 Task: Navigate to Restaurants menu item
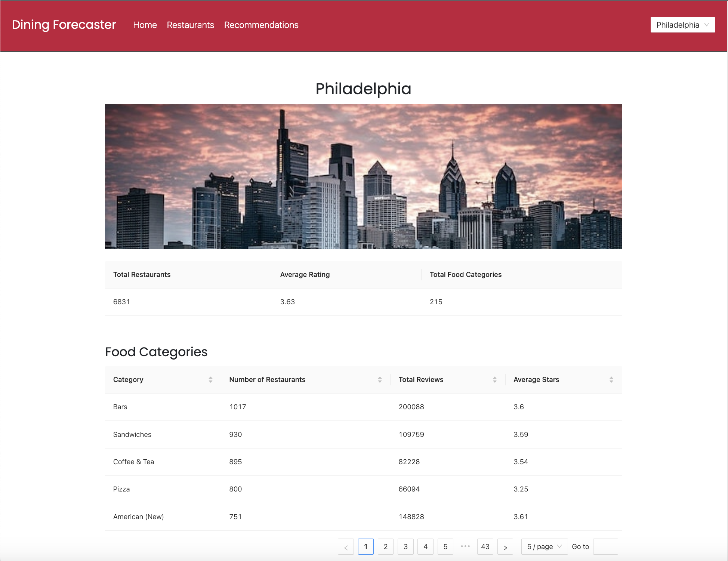pyautogui.click(x=190, y=25)
